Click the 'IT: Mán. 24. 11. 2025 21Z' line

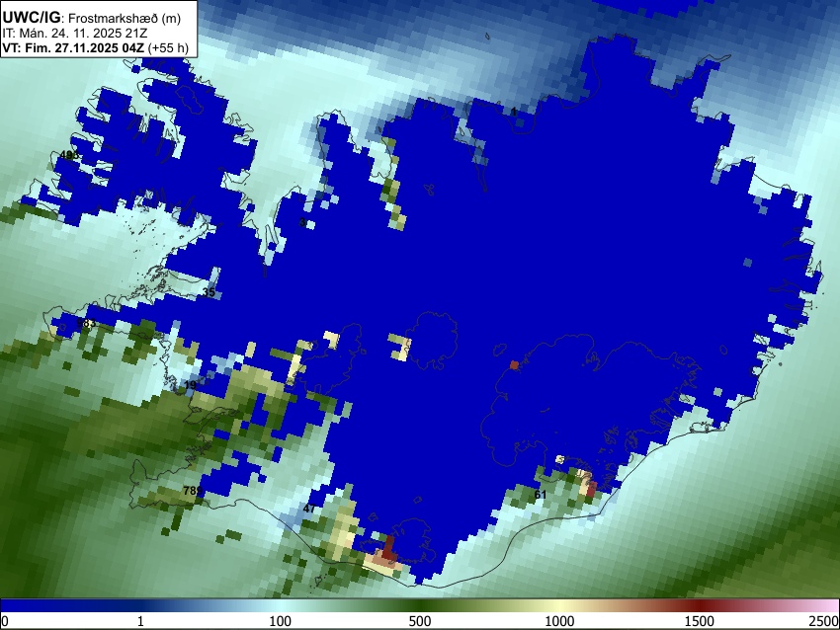75,34
